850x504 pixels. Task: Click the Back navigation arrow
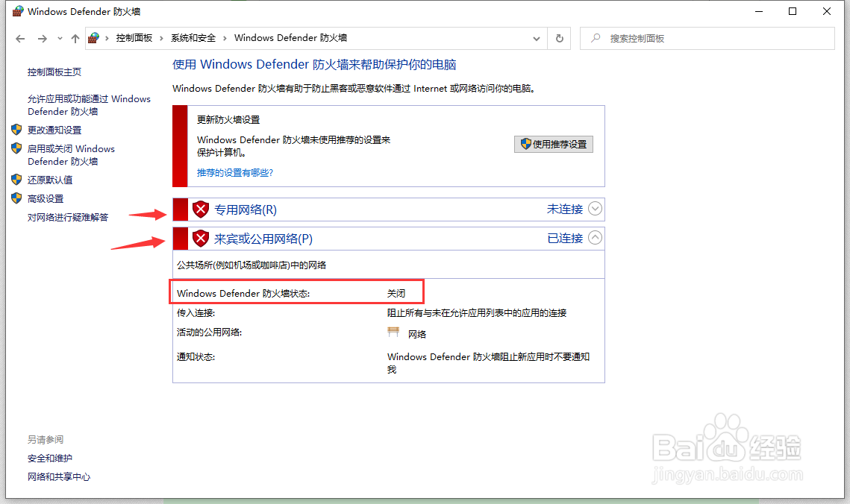point(20,39)
